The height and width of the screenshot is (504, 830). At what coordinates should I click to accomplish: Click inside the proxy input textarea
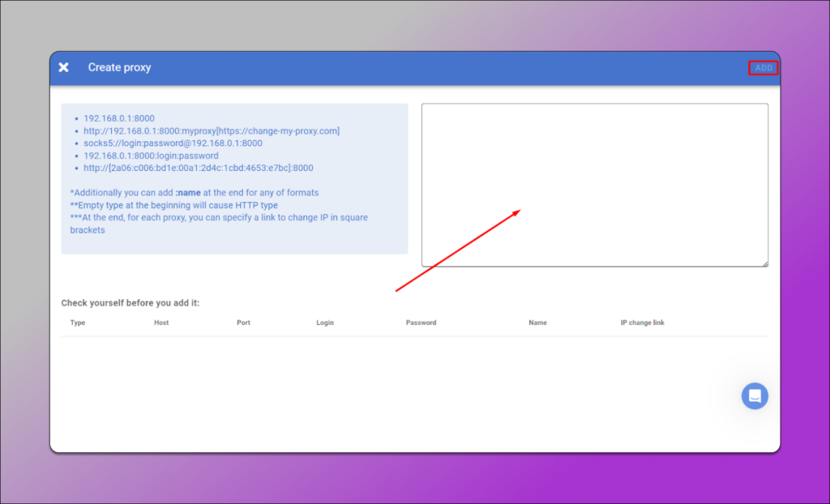pyautogui.click(x=594, y=185)
